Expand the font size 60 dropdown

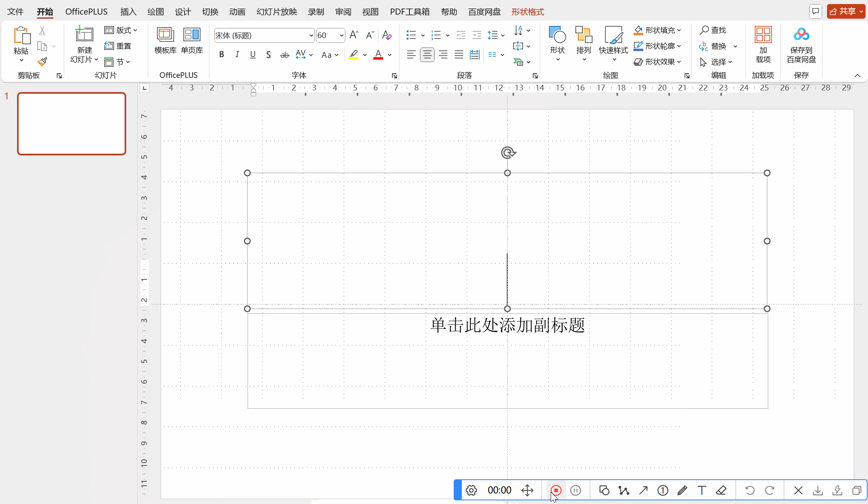(x=342, y=36)
